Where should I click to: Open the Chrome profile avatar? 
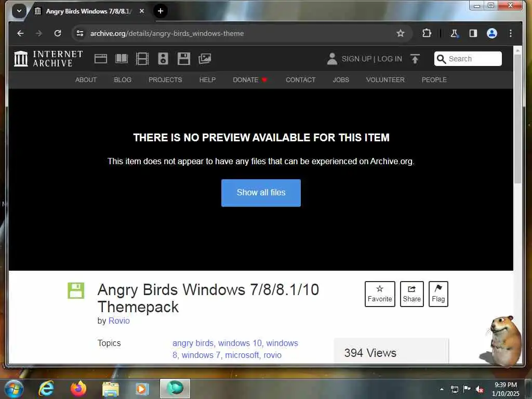coord(492,33)
